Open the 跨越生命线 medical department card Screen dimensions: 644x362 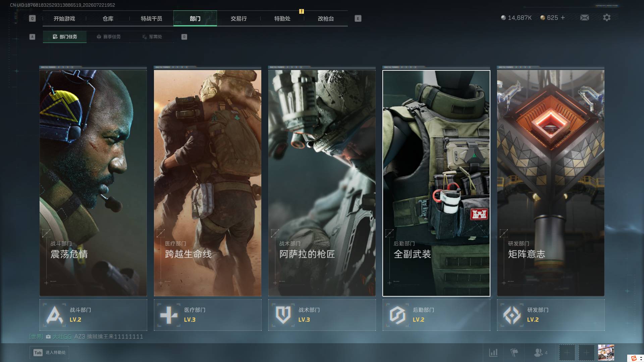tap(208, 183)
